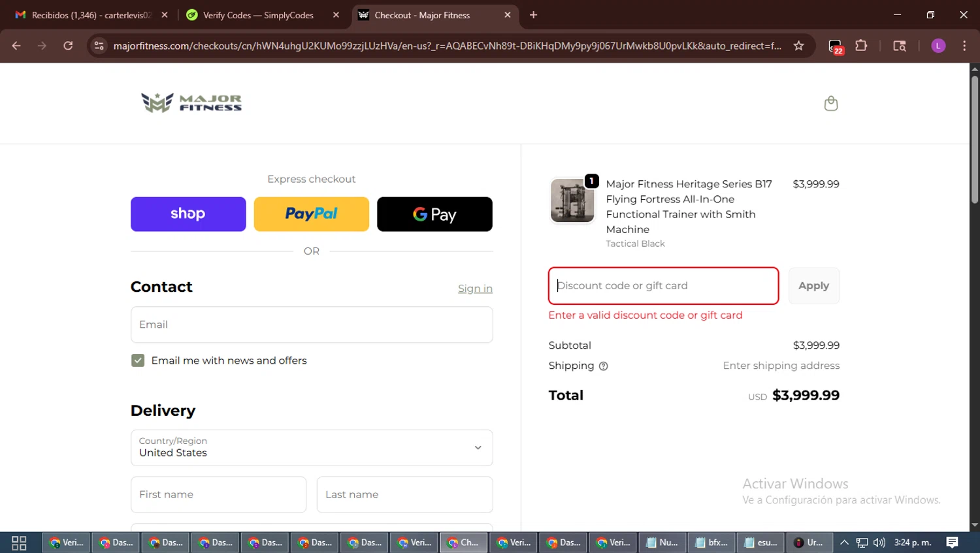Click the Tactical Black variant text
980x553 pixels.
point(635,244)
